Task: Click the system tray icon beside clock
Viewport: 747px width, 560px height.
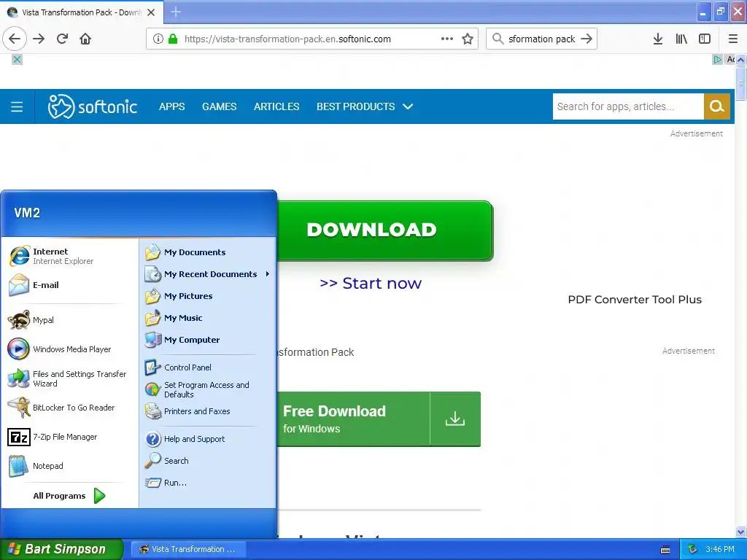Action: click(693, 549)
